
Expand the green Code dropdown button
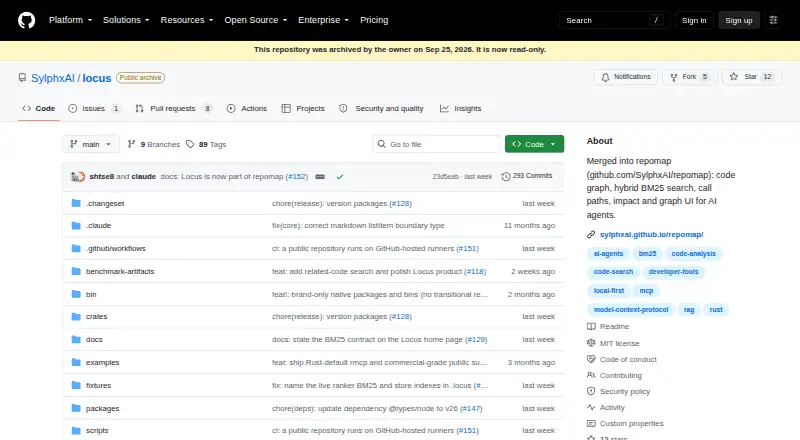534,144
